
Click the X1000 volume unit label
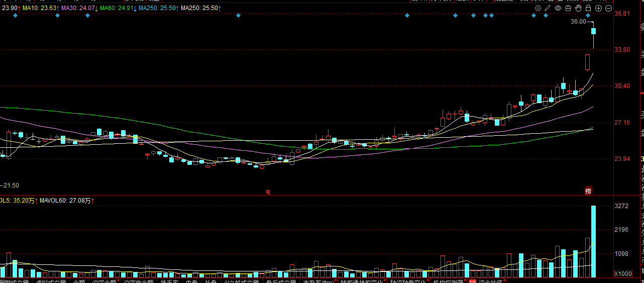tap(622, 273)
